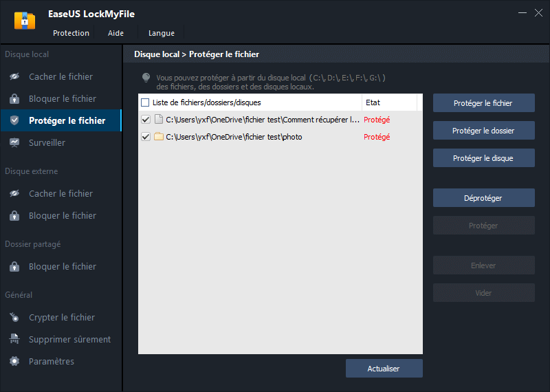Open the Aide menu
550x392 pixels.
point(115,33)
